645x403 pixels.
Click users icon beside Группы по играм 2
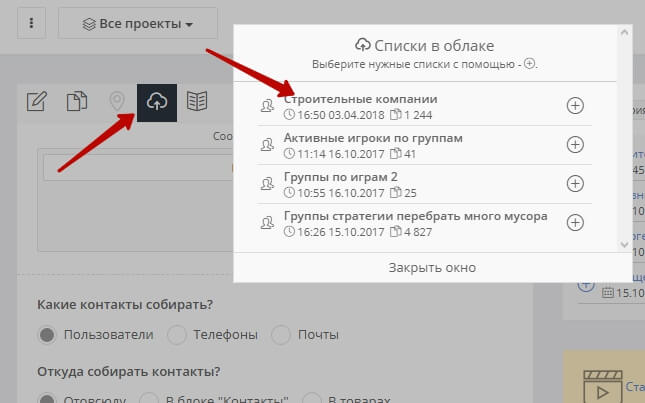[267, 183]
